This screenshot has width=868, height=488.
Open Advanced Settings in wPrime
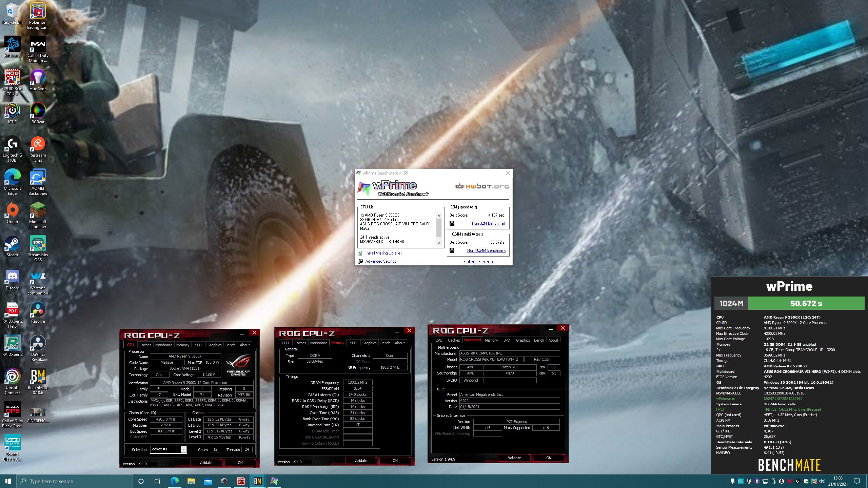tap(380, 261)
